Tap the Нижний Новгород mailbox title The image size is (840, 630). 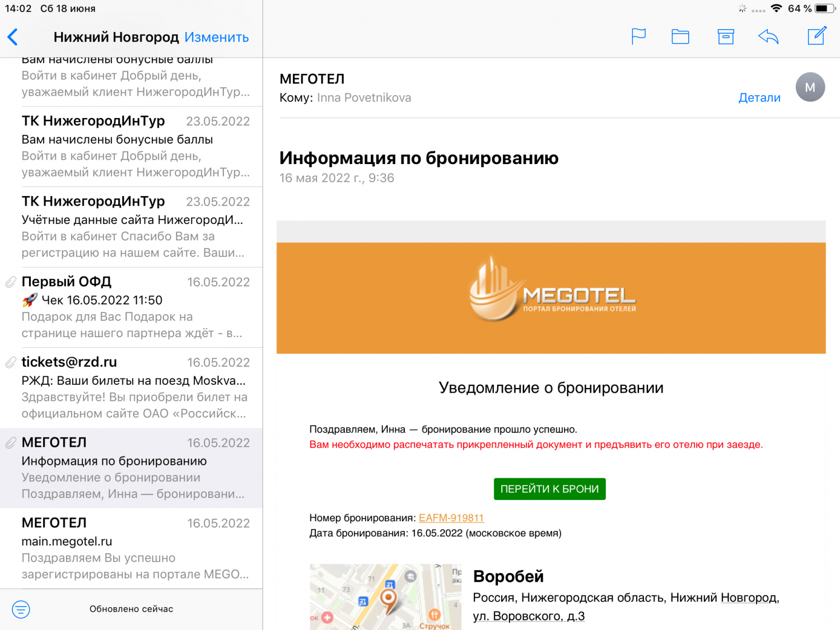[116, 37]
